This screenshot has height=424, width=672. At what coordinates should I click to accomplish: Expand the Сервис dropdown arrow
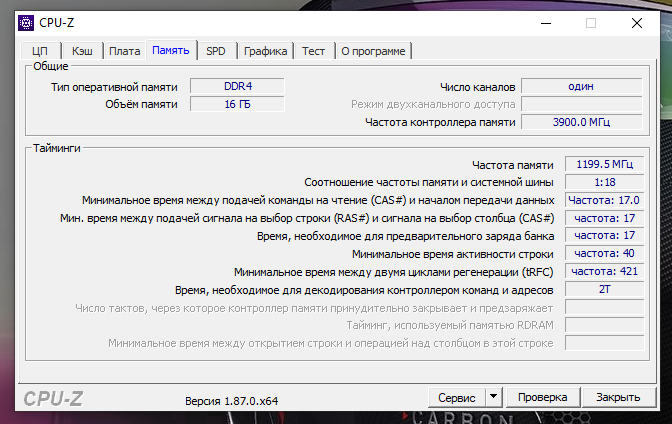pos(493,397)
